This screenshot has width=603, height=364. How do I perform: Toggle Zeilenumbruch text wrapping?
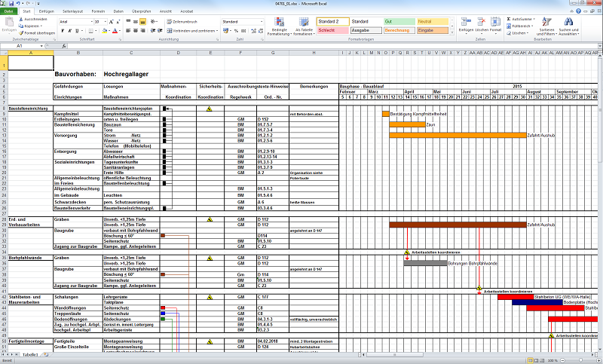click(x=182, y=22)
